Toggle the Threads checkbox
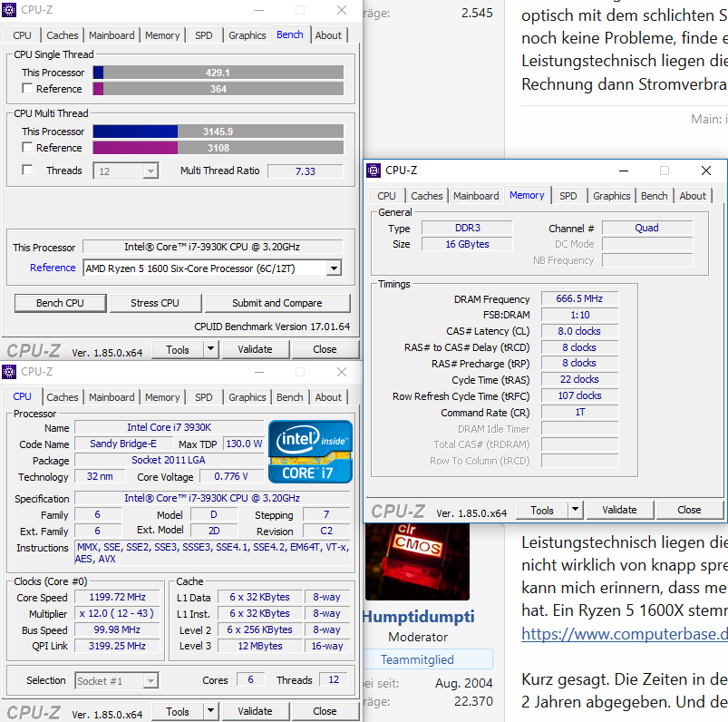The image size is (728, 722). tap(27, 170)
